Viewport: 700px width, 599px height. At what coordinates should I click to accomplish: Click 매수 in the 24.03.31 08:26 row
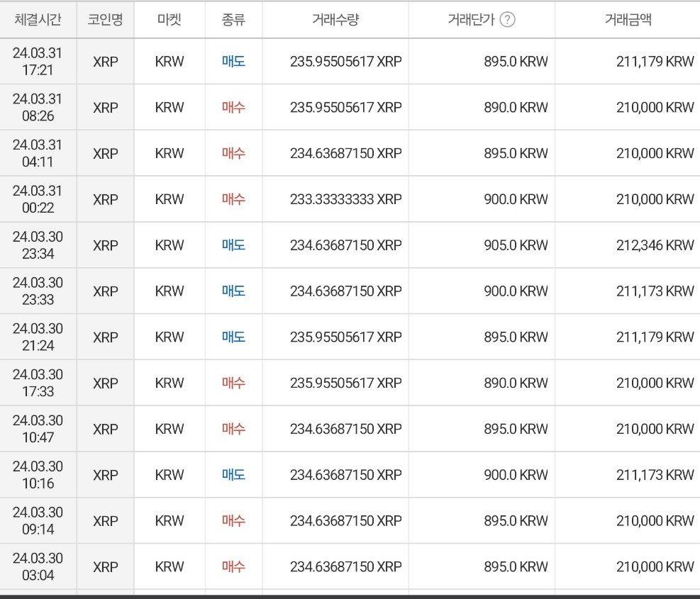pos(233,108)
